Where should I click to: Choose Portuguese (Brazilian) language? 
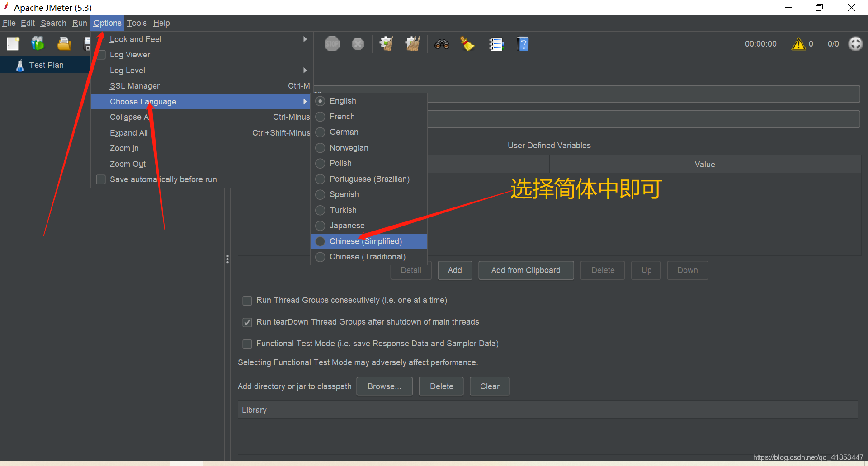point(369,179)
